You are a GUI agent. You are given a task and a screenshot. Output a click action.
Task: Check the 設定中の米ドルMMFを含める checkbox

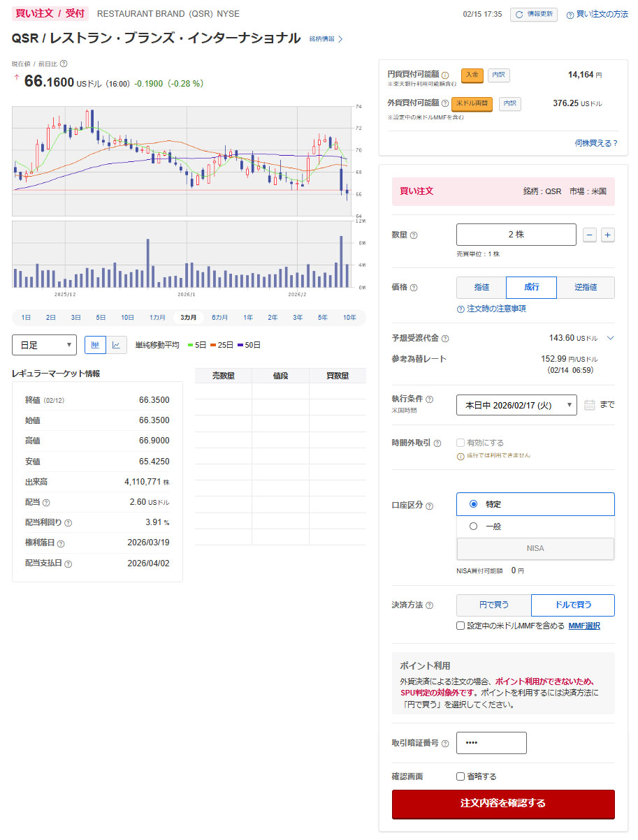click(x=461, y=626)
